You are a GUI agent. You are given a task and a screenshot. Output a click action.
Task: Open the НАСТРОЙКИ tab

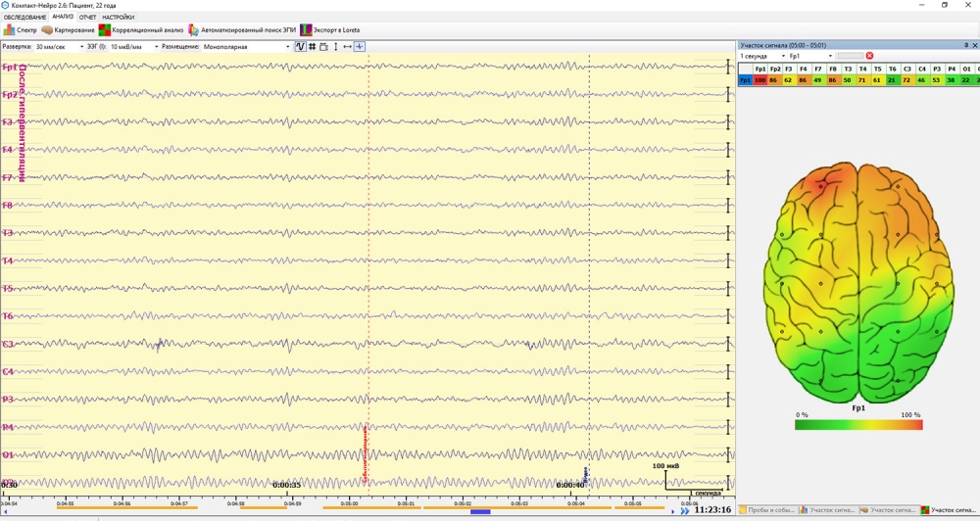click(x=118, y=17)
